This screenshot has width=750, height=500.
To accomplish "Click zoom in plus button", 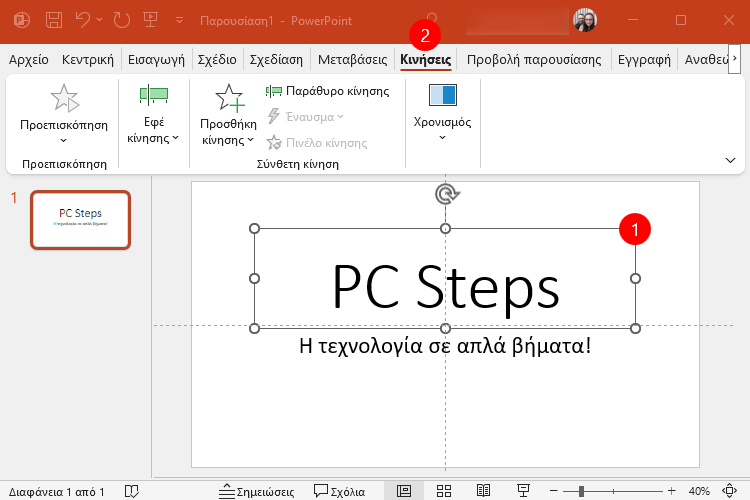I will [x=672, y=491].
